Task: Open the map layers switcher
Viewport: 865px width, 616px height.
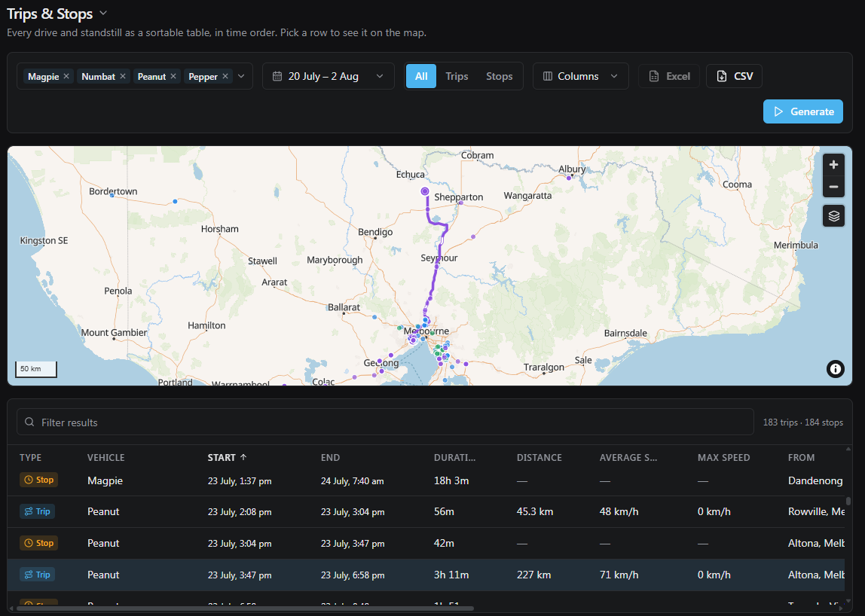Action: click(833, 215)
